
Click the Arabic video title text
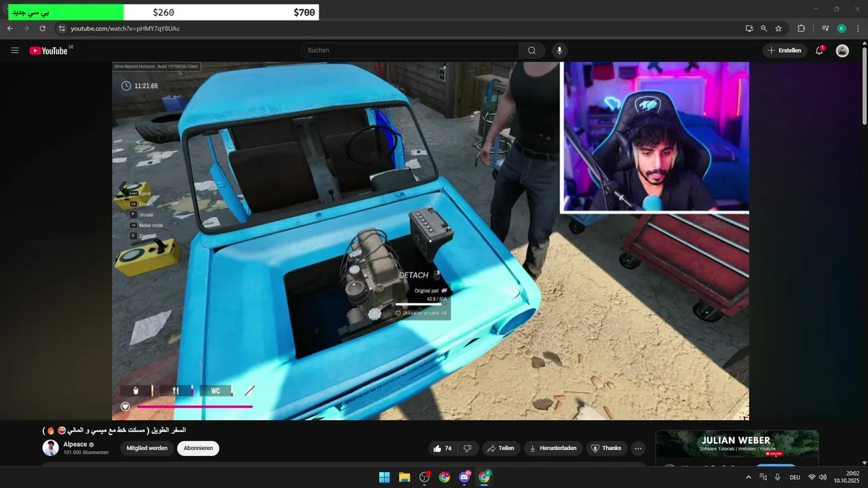point(114,430)
